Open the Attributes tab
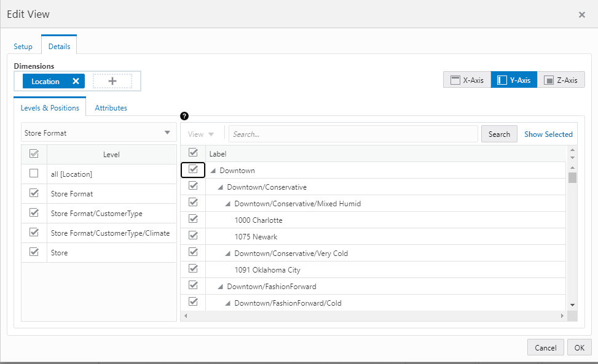598x364 pixels. coord(111,108)
